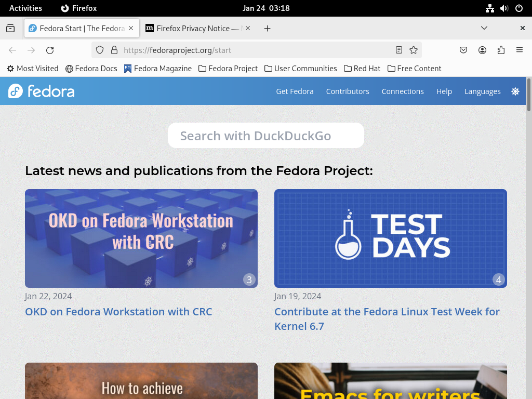Expand Free Content bookmark folder
532x399 pixels.
(414, 69)
